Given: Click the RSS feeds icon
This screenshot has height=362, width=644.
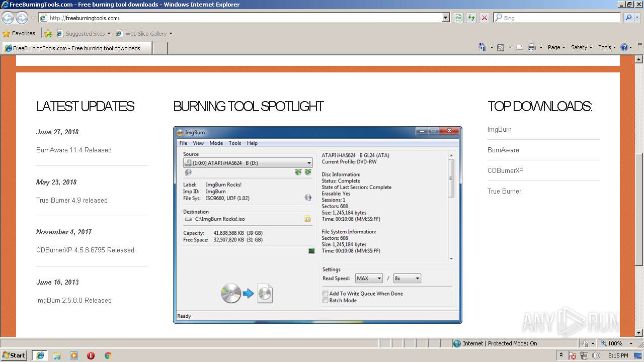Looking at the screenshot, I should tap(501, 47).
